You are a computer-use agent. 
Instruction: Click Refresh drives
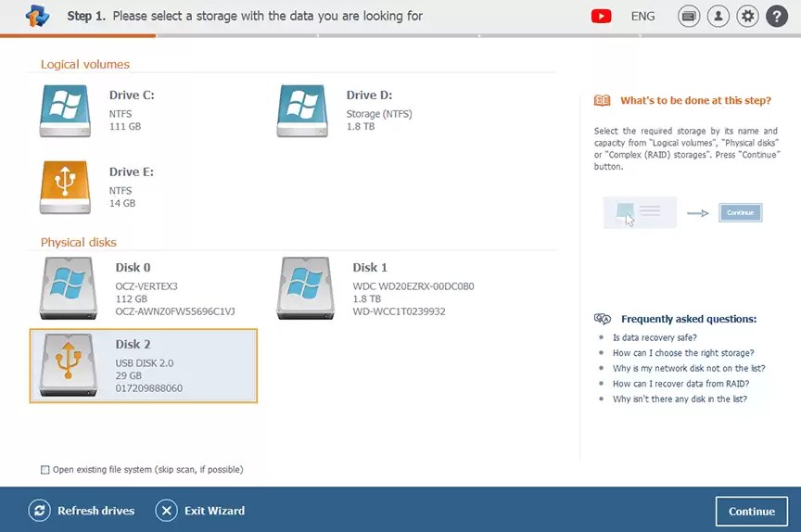[83, 511]
